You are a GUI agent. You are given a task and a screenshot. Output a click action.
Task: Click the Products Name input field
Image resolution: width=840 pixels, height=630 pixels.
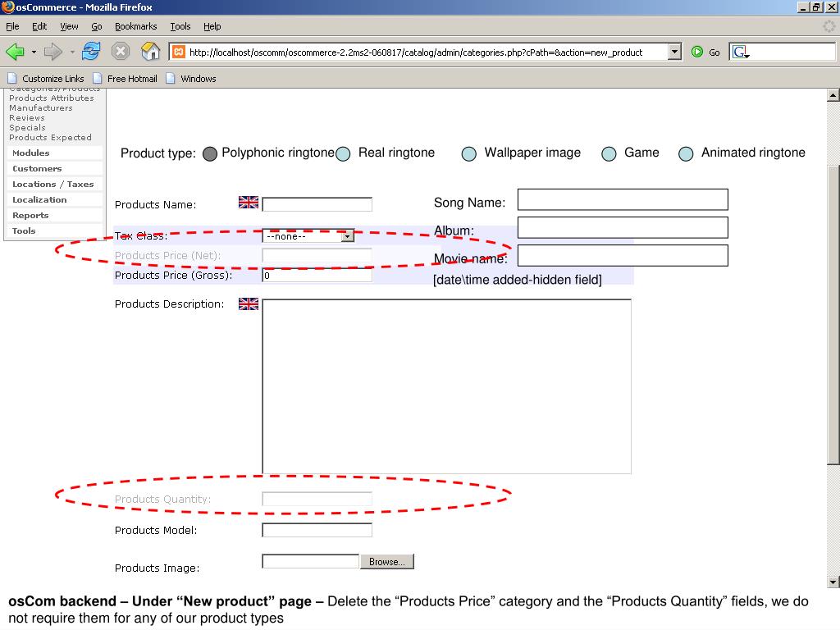coord(317,204)
